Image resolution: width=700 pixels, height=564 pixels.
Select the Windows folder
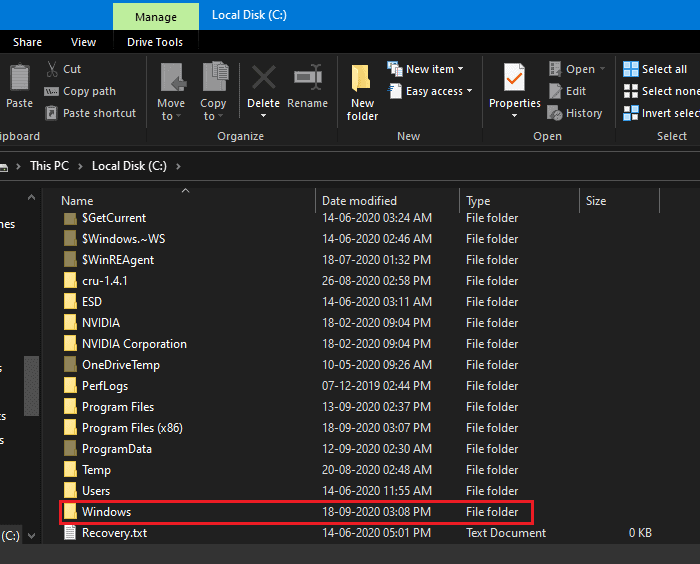pyautogui.click(x=106, y=512)
